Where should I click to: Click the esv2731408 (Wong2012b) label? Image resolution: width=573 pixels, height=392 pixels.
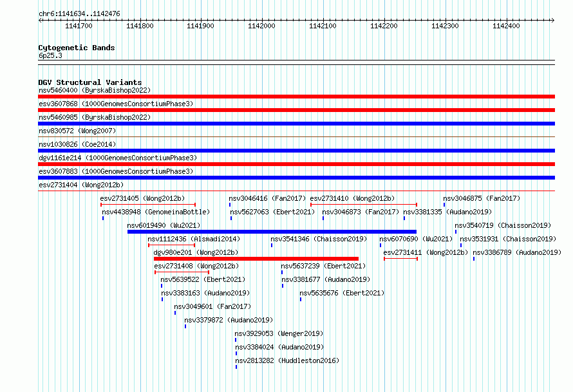(196, 266)
